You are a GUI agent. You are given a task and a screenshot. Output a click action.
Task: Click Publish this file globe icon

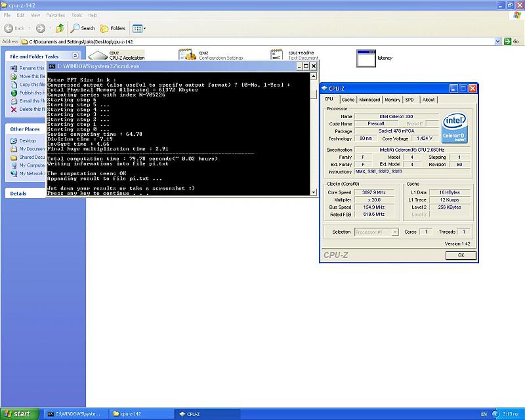point(14,93)
